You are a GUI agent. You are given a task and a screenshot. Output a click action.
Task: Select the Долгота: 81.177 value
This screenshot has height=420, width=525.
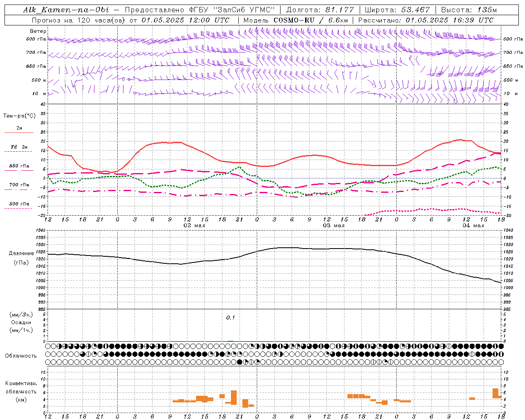tap(320, 10)
